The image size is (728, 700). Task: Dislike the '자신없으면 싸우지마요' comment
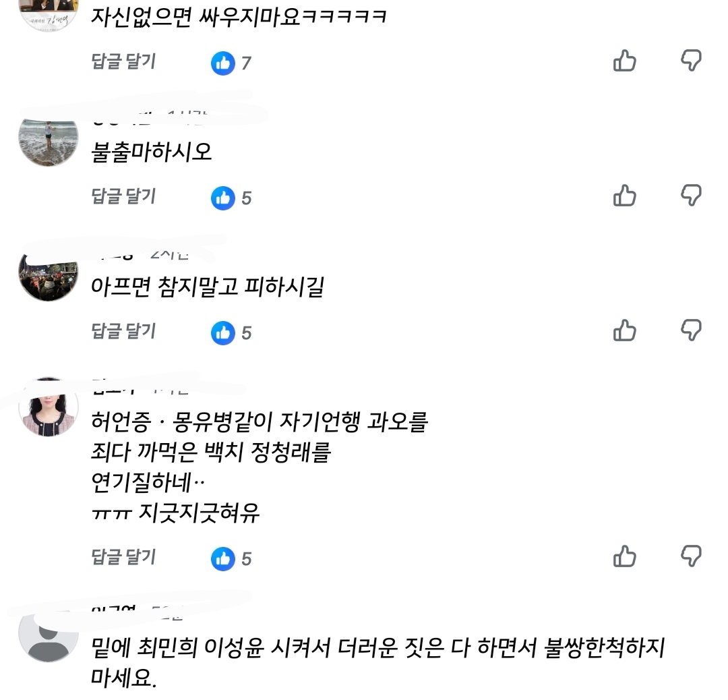point(691,61)
